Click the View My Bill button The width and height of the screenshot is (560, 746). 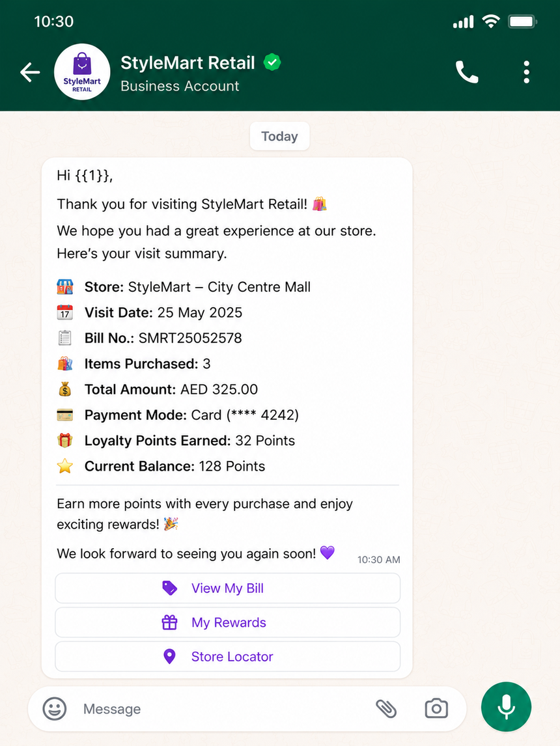click(x=227, y=588)
